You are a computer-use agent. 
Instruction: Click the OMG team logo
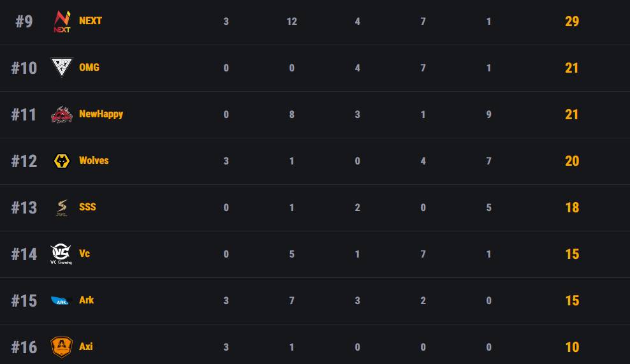pos(62,68)
